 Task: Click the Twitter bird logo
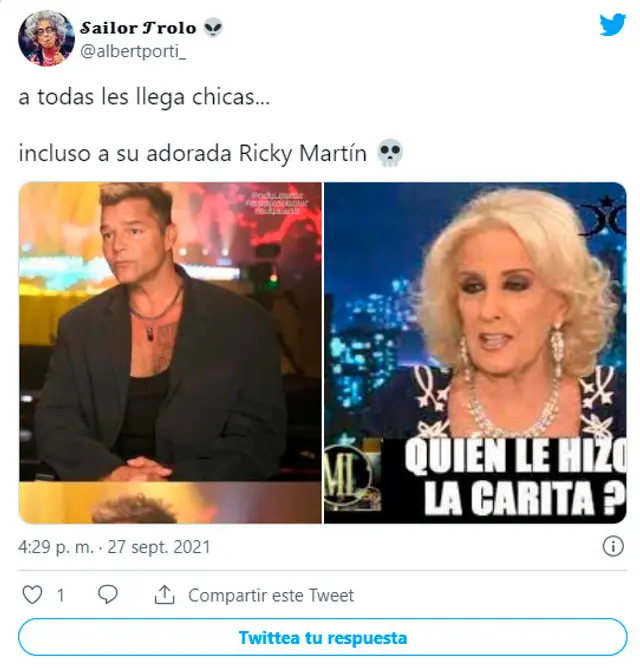tap(612, 25)
